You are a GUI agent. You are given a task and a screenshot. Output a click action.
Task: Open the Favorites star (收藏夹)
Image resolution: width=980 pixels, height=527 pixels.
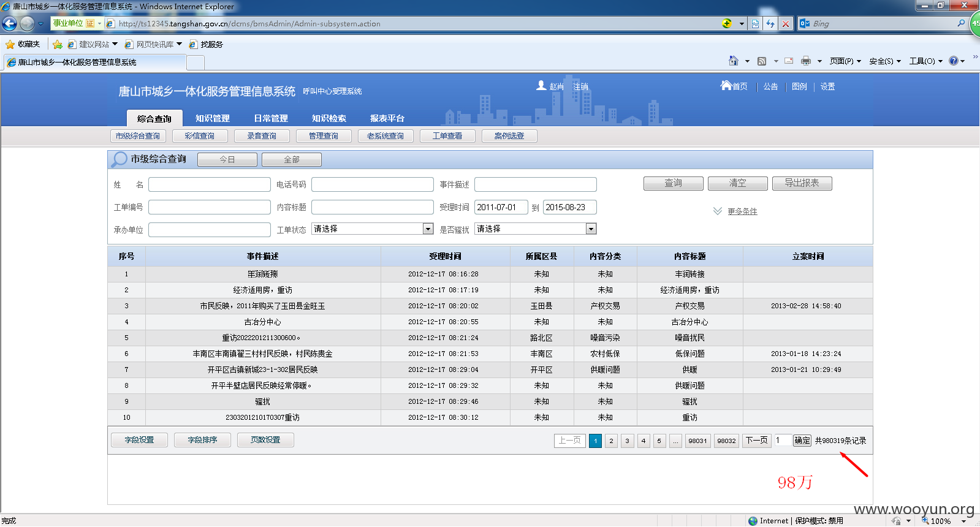tap(23, 44)
